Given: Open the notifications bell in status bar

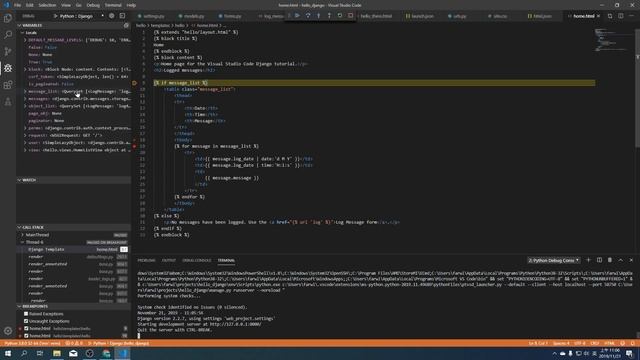Looking at the screenshot, I should pos(633,343).
